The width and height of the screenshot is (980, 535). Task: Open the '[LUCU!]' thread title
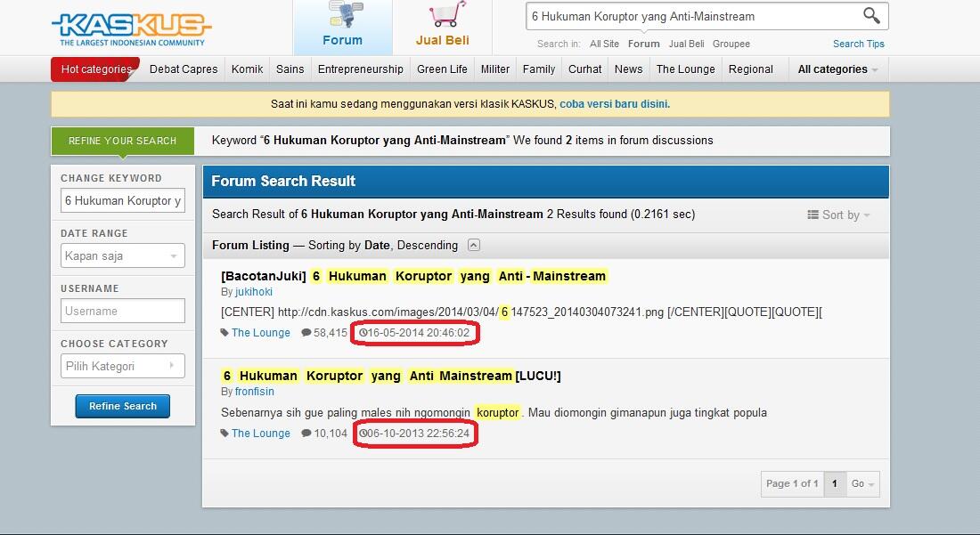(390, 376)
